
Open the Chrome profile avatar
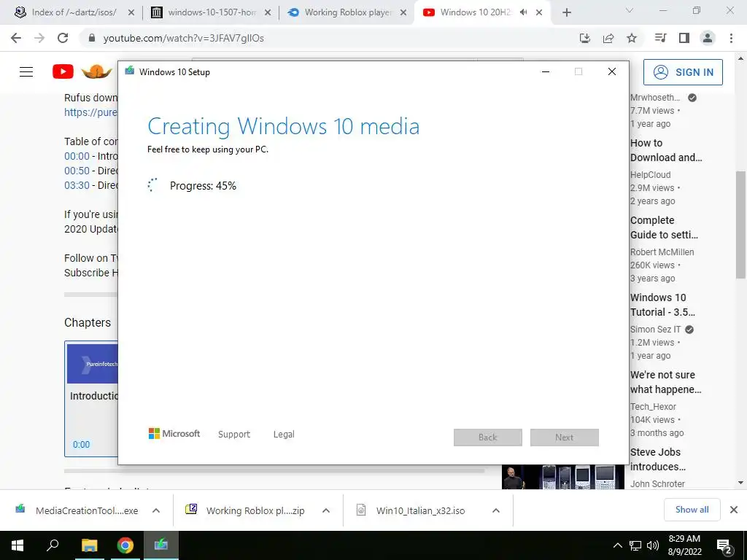[708, 38]
